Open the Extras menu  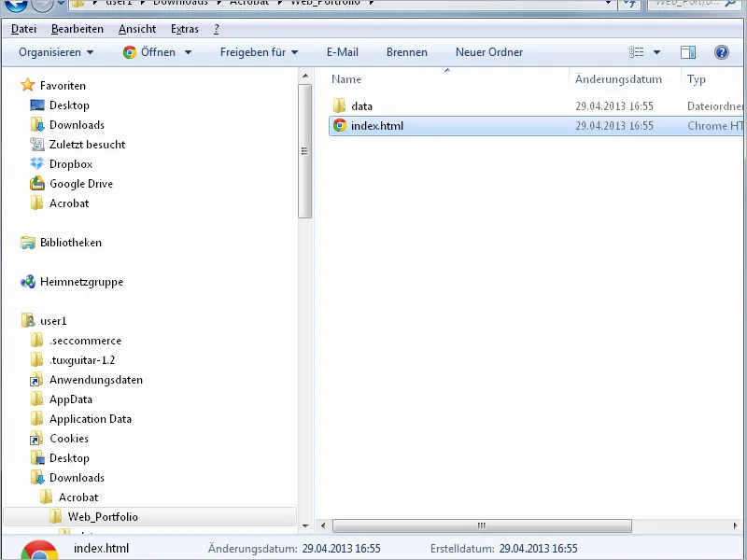(185, 29)
